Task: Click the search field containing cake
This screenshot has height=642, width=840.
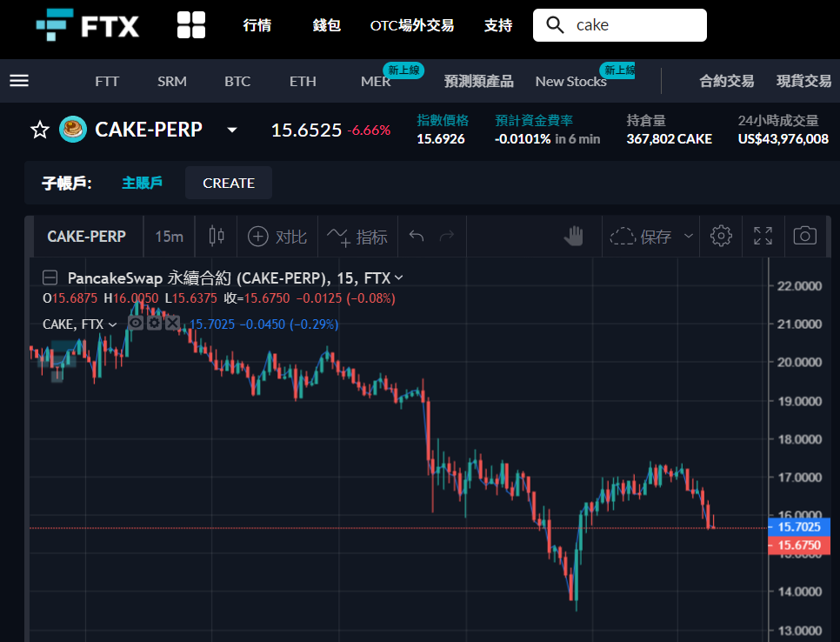Action: [620, 25]
